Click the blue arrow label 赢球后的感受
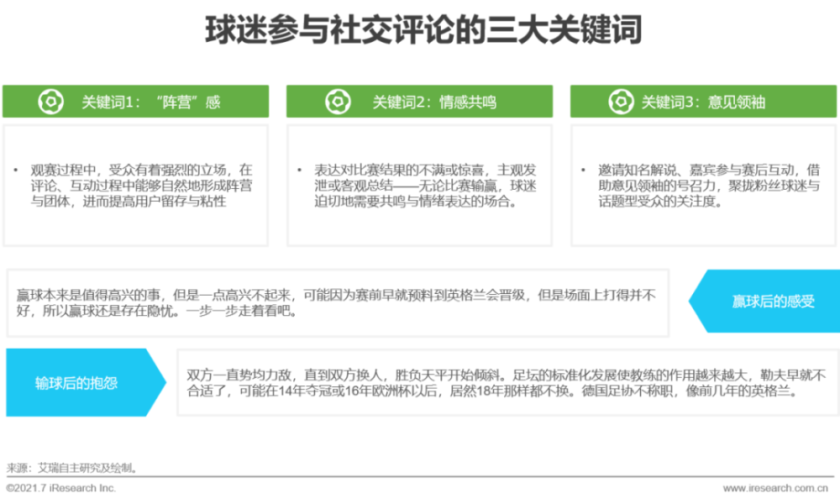The image size is (840, 504). [x=764, y=301]
